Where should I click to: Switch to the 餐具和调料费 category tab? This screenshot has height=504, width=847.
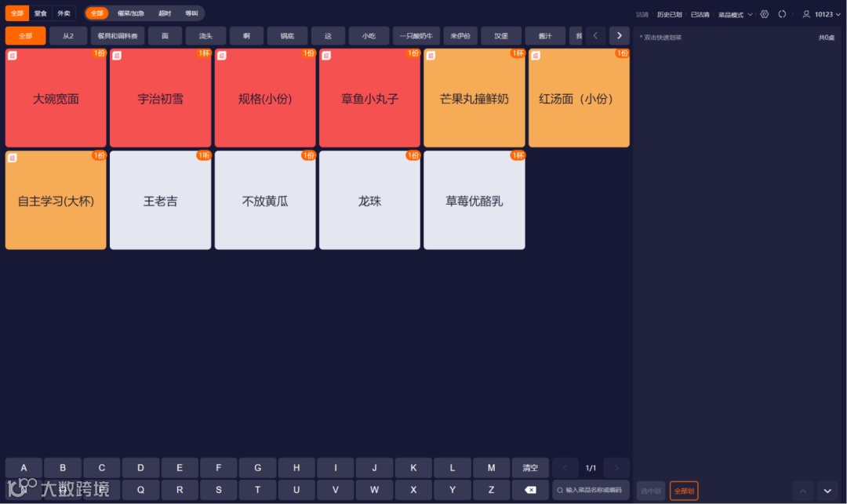pyautogui.click(x=117, y=35)
